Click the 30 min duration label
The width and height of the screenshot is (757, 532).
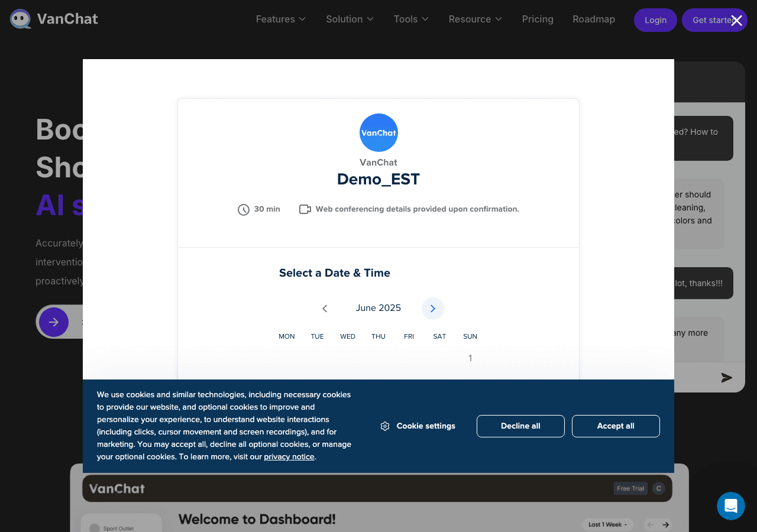point(267,209)
